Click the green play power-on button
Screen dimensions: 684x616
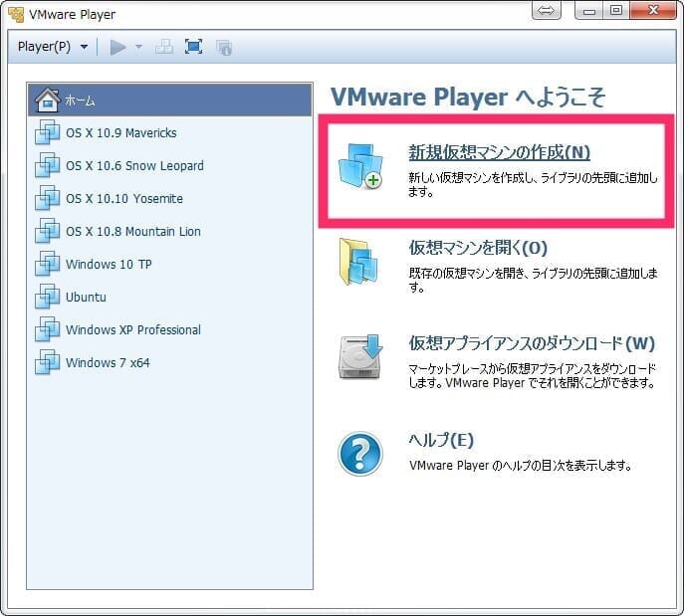[118, 47]
